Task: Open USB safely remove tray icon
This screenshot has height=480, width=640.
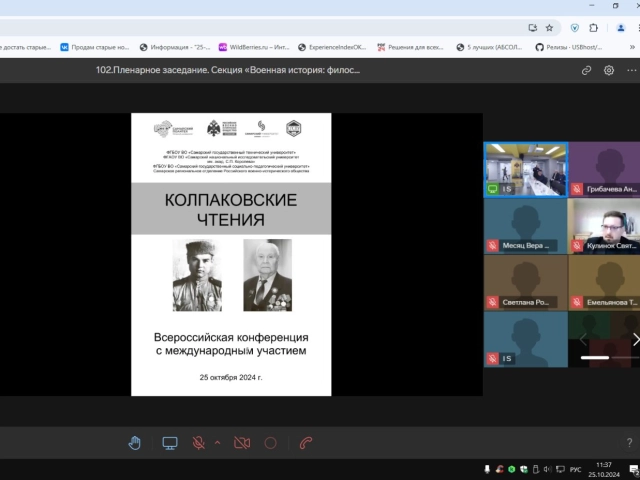Action: point(536,469)
